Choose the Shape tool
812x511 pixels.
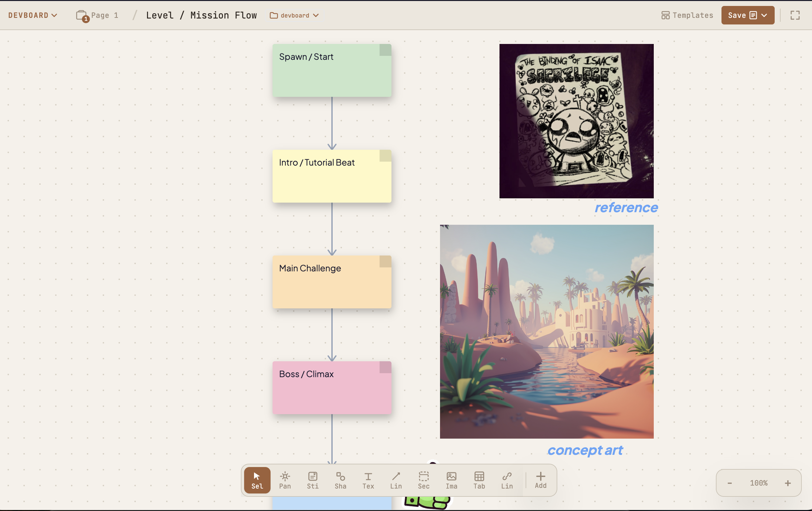(x=340, y=480)
